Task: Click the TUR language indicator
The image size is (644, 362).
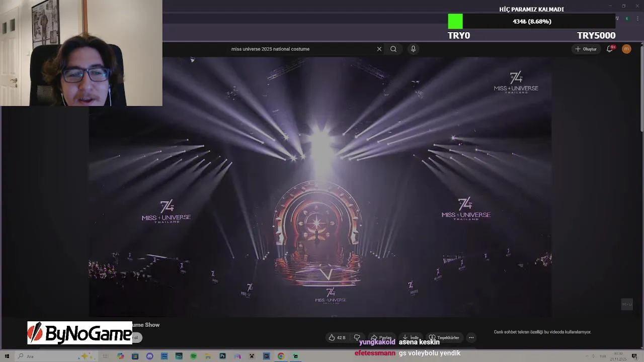Action: pos(602,356)
